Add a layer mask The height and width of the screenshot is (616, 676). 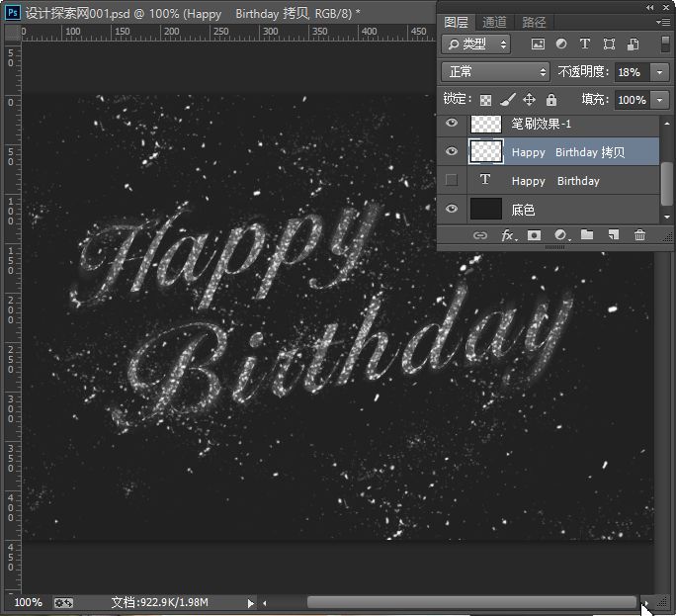(535, 235)
